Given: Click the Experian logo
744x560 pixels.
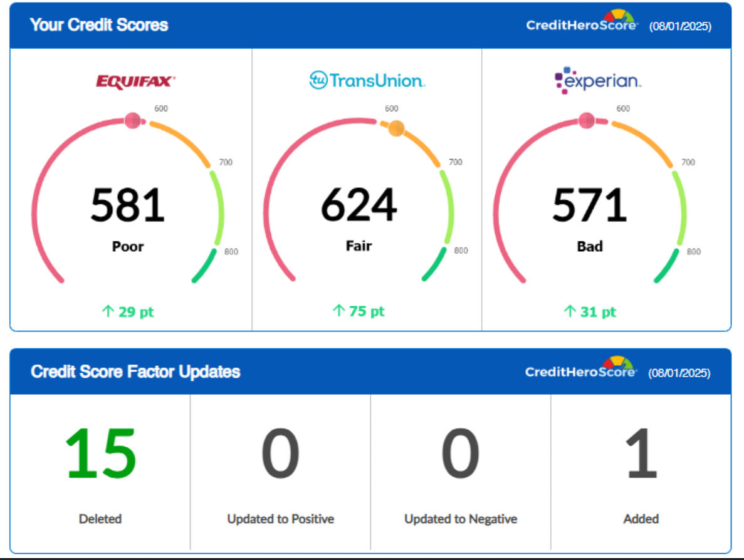Looking at the screenshot, I should coord(598,80).
